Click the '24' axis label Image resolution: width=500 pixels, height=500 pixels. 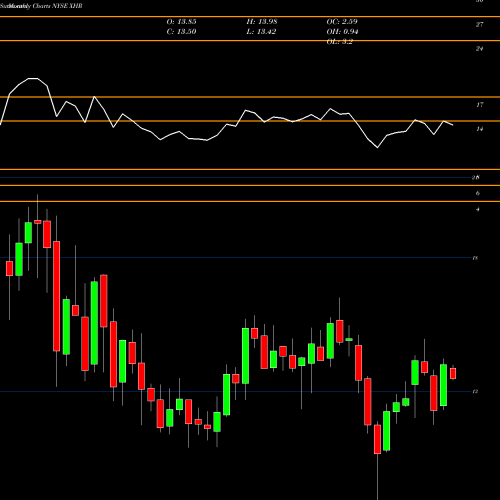[479, 49]
